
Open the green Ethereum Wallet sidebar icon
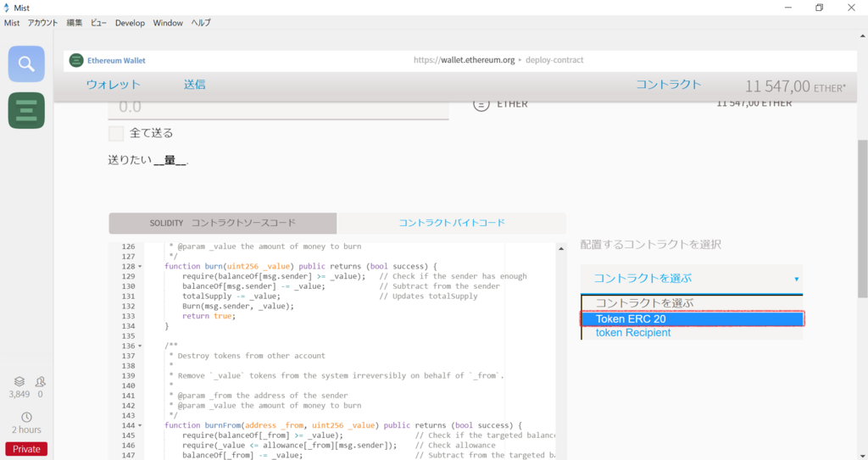(x=26, y=111)
